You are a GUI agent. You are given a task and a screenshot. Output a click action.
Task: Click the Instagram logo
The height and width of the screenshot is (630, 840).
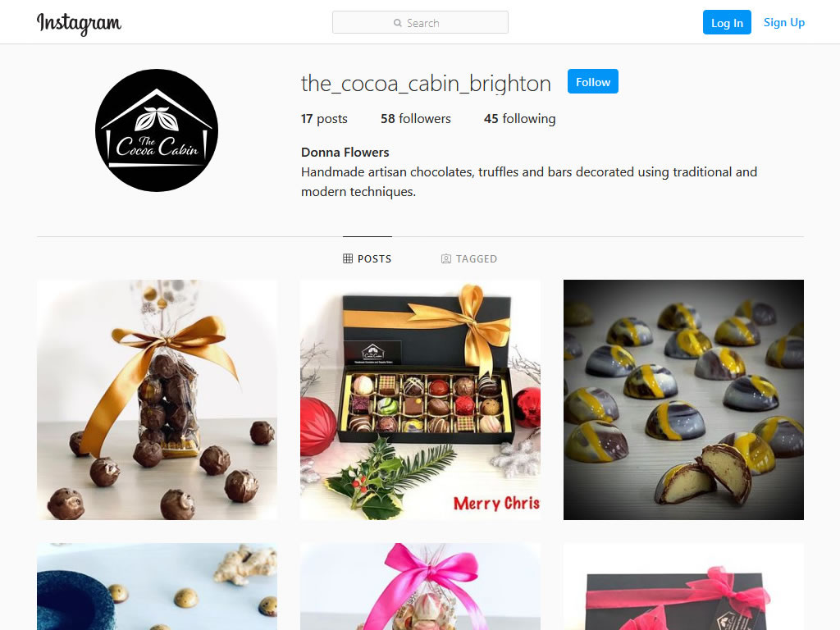coord(79,24)
